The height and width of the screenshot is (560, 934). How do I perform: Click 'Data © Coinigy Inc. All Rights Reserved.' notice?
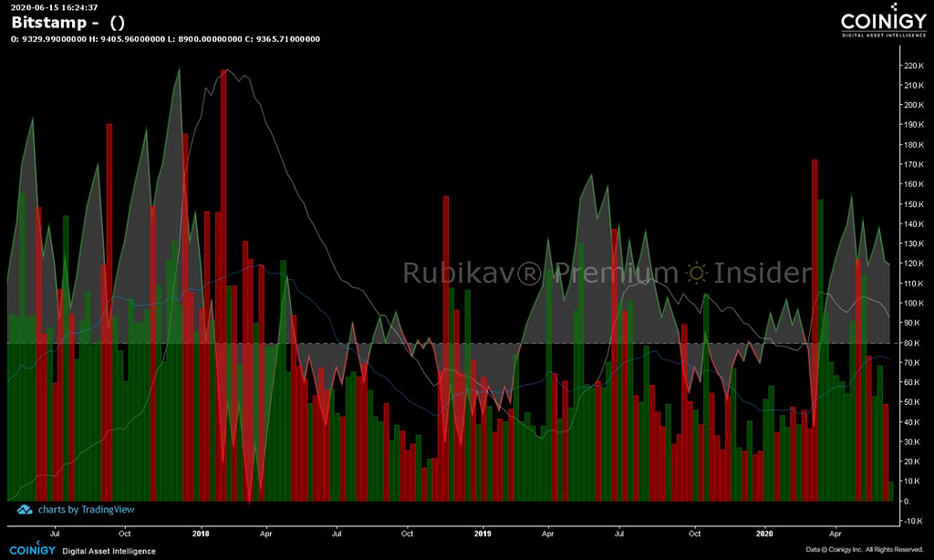pos(865,550)
